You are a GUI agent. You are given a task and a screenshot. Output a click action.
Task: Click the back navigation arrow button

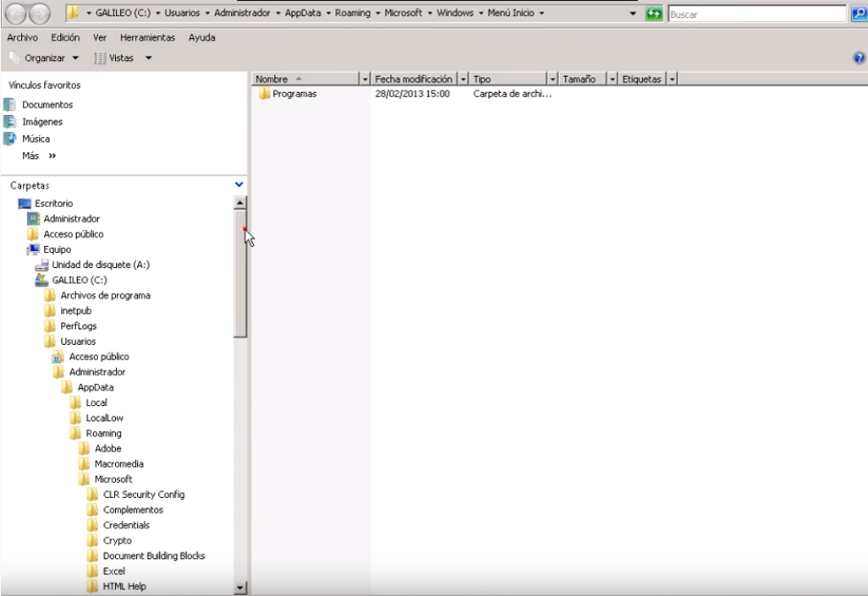18,14
